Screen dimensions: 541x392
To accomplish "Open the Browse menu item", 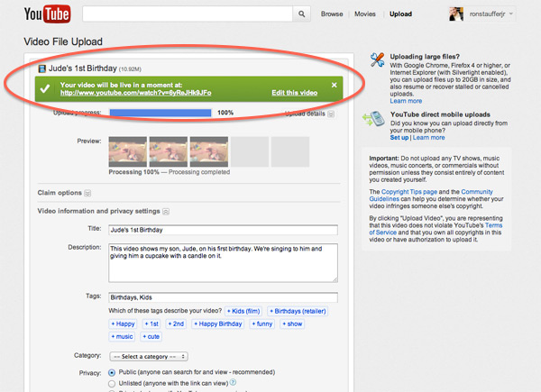I will coord(332,14).
